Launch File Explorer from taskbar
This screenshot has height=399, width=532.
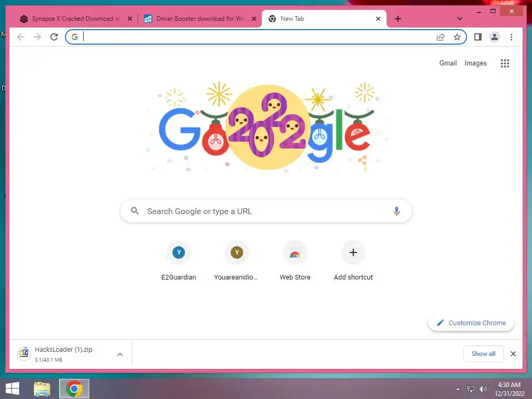[x=42, y=389]
